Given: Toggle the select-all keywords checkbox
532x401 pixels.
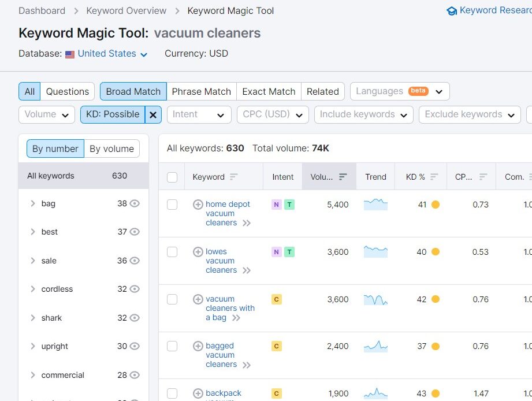Looking at the screenshot, I should [172, 177].
